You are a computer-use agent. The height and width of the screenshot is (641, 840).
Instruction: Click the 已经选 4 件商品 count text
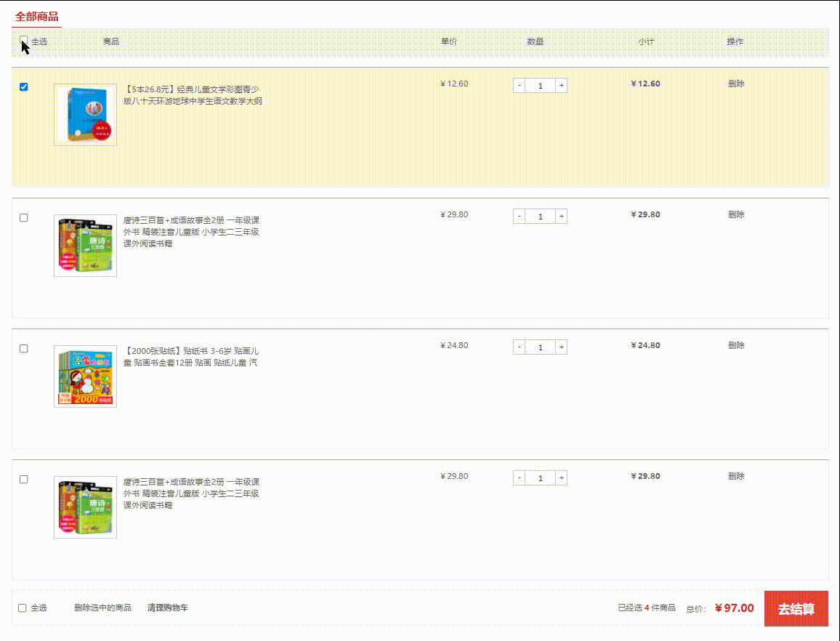pyautogui.click(x=647, y=608)
